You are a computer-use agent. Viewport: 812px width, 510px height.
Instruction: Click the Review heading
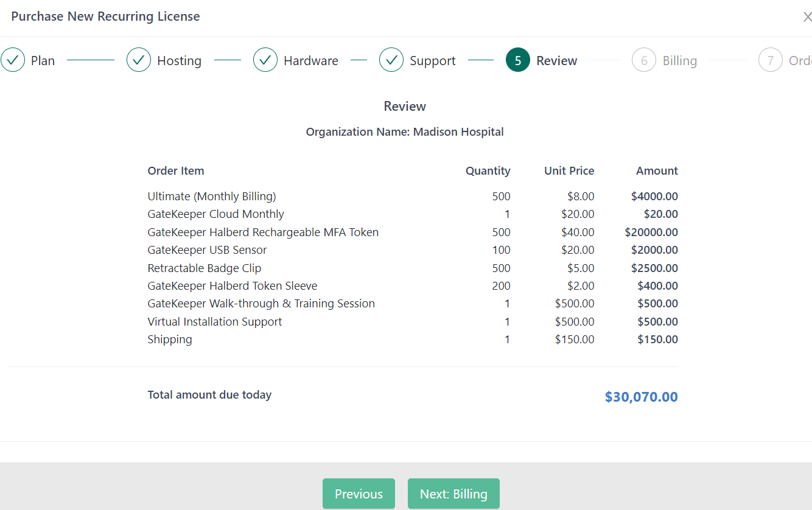405,107
